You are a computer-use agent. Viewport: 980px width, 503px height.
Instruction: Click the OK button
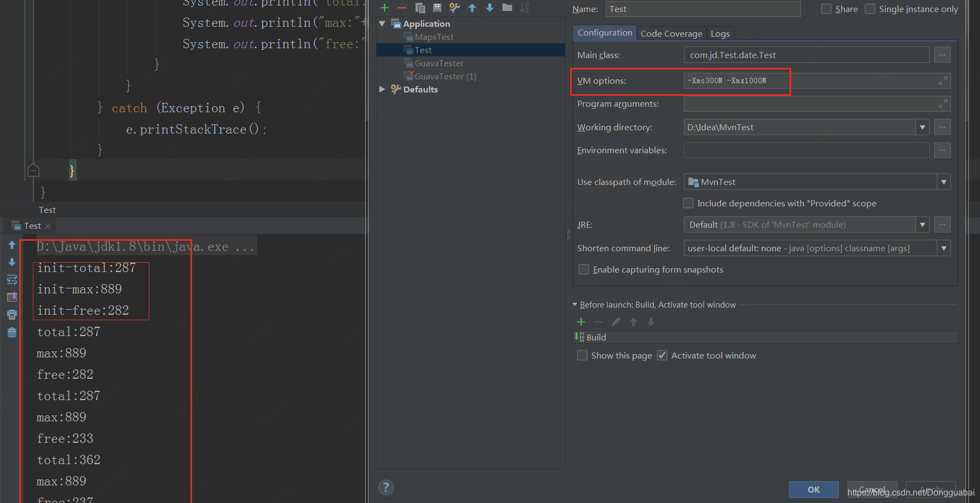point(814,489)
